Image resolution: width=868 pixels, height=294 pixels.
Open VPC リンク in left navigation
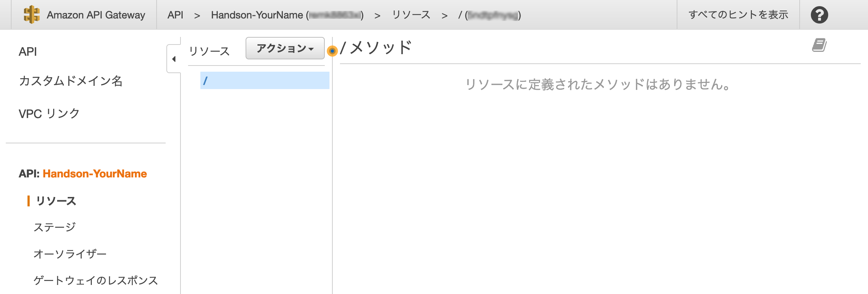[49, 114]
